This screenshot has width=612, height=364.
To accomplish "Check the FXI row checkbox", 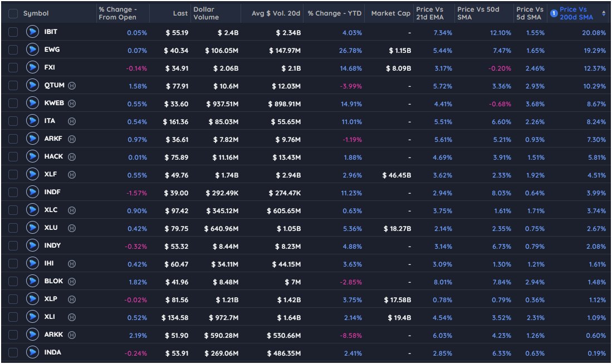I will click(x=13, y=68).
